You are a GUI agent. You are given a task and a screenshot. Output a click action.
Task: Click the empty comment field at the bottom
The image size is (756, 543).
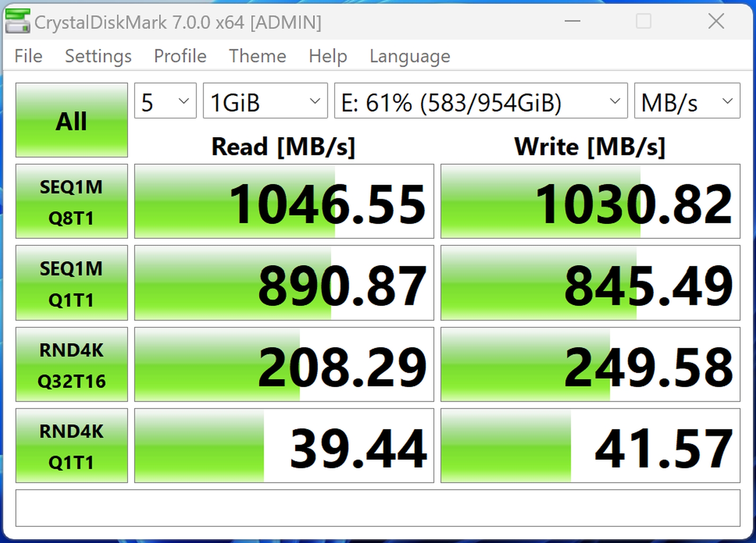point(378,508)
